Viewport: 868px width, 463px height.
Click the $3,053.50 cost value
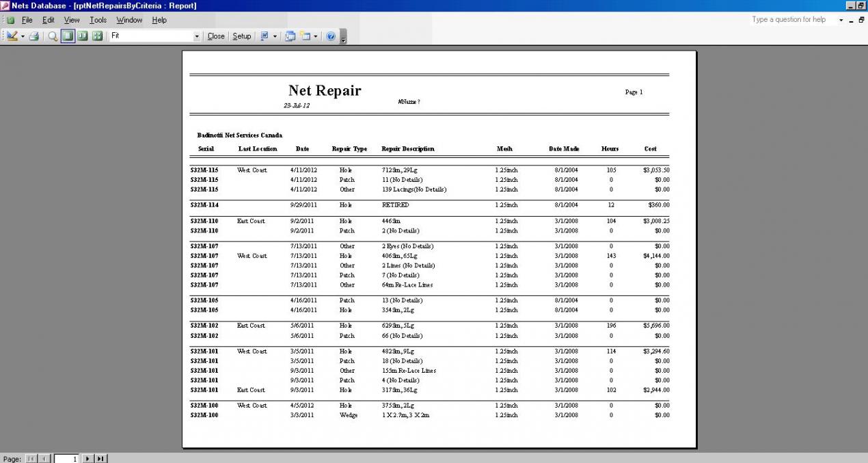(x=656, y=170)
